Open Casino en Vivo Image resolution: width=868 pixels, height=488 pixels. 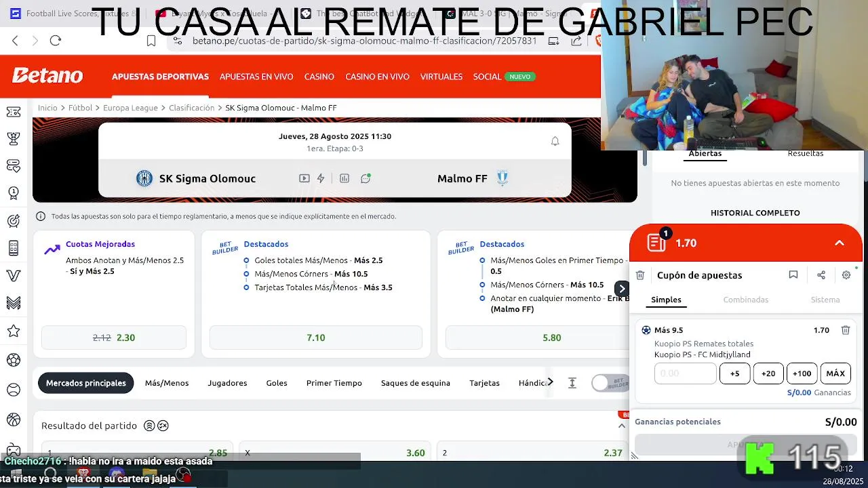coord(378,77)
